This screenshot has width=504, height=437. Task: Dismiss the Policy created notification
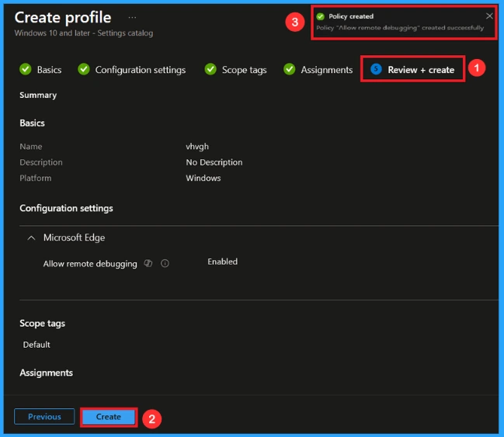tap(489, 16)
